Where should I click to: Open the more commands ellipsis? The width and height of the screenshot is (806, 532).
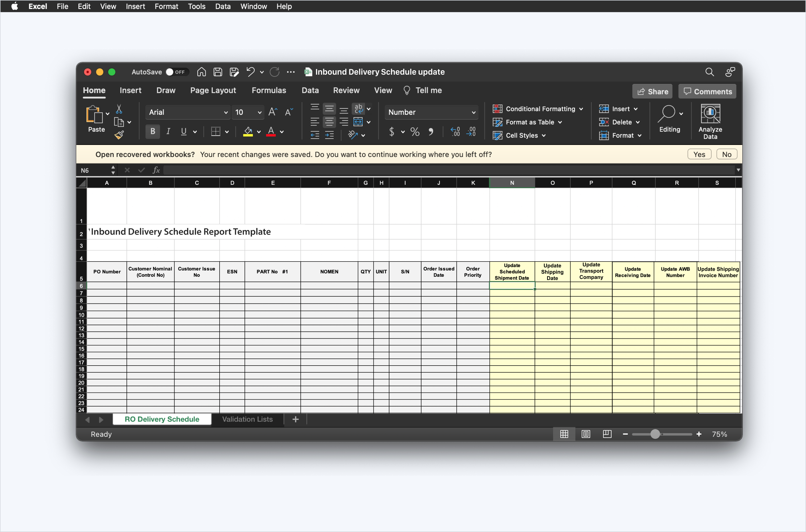291,72
